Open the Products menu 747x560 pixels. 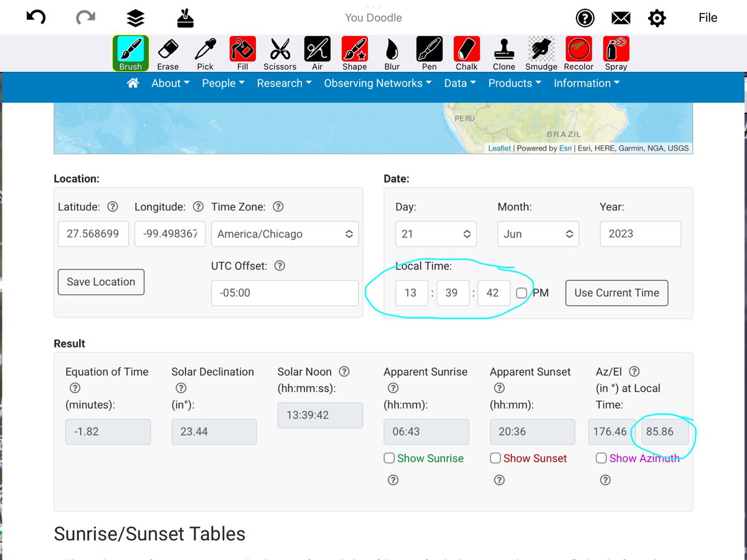515,83
